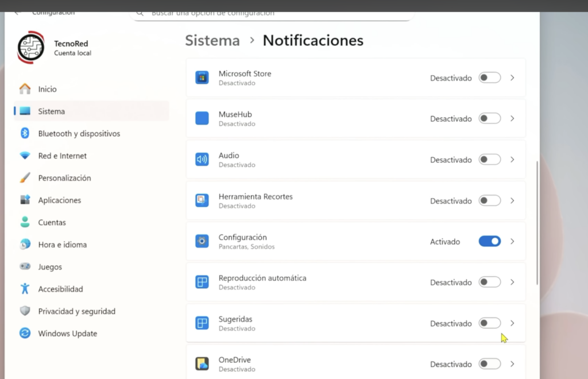Click the Inicio house icon
Image resolution: width=588 pixels, height=379 pixels.
tap(25, 89)
